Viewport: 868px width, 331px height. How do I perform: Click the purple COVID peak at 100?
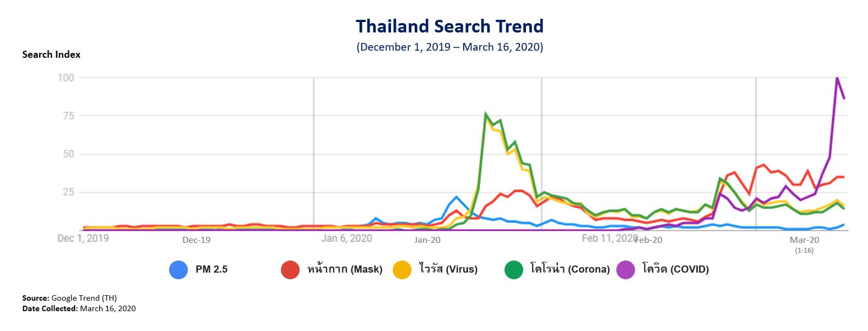coord(837,78)
